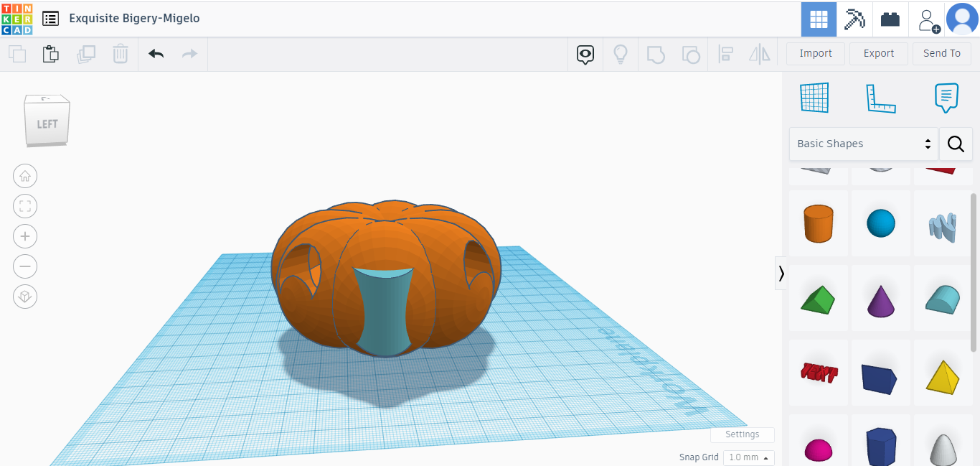Image resolution: width=980 pixels, height=466 pixels.
Task: Open the Basic Shapes dropdown
Action: (863, 144)
